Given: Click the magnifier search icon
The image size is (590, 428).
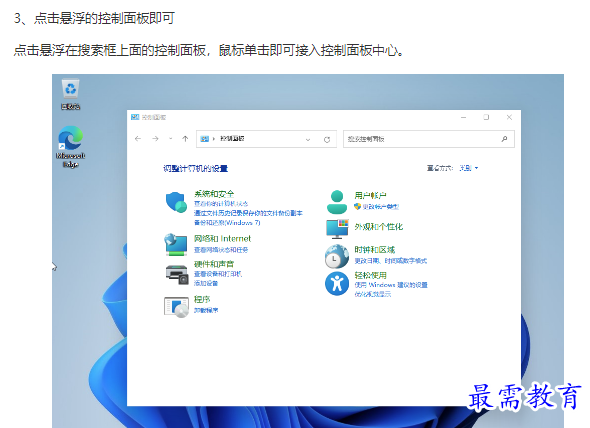Looking at the screenshot, I should (504, 139).
